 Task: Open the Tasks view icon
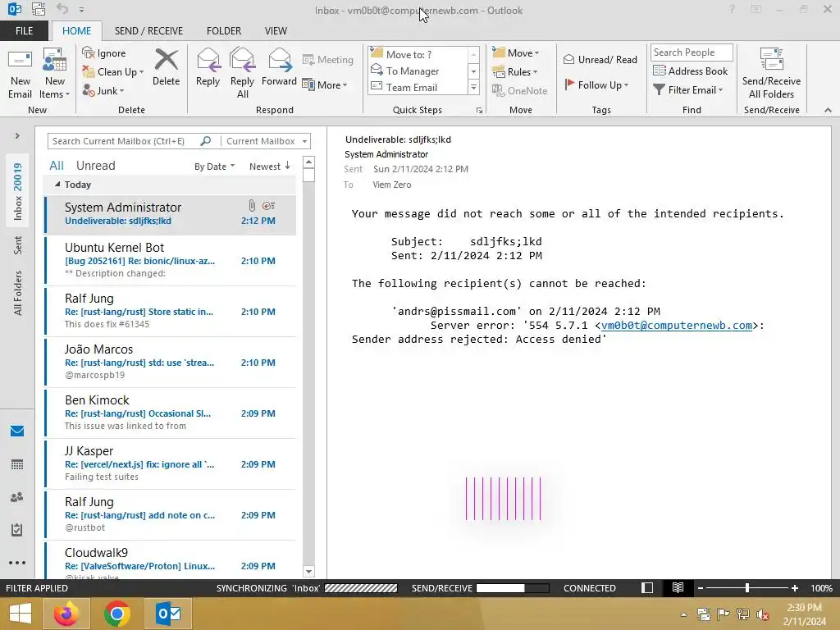coord(17,530)
